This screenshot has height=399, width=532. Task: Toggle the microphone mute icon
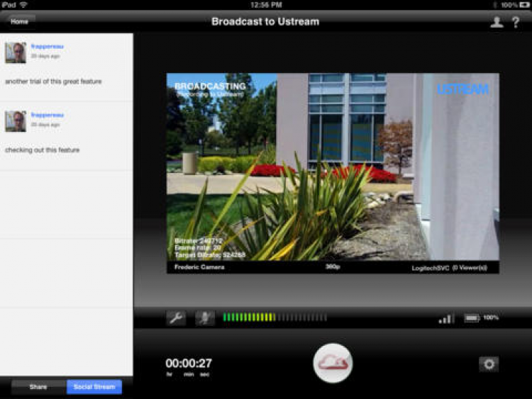(204, 317)
